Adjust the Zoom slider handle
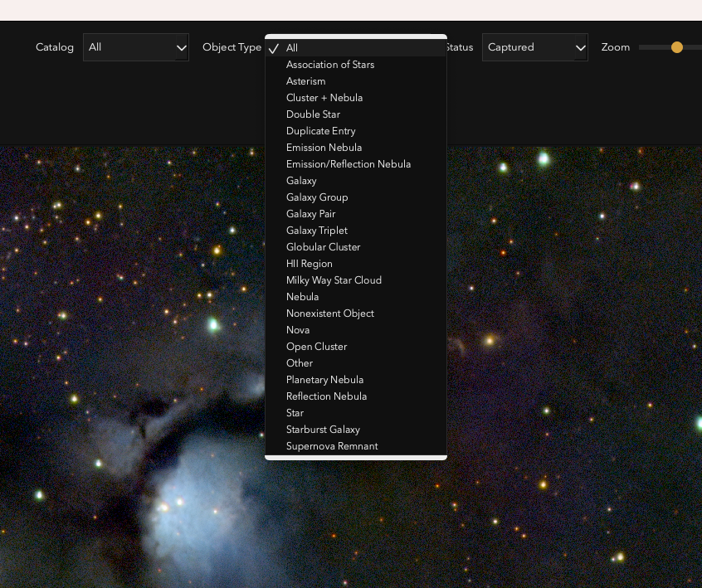The height and width of the screenshot is (588, 702). [677, 47]
